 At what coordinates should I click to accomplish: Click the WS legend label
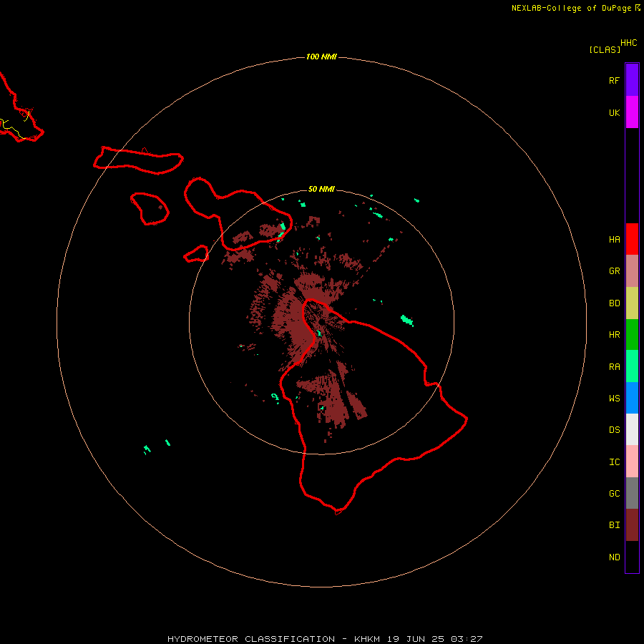614,398
